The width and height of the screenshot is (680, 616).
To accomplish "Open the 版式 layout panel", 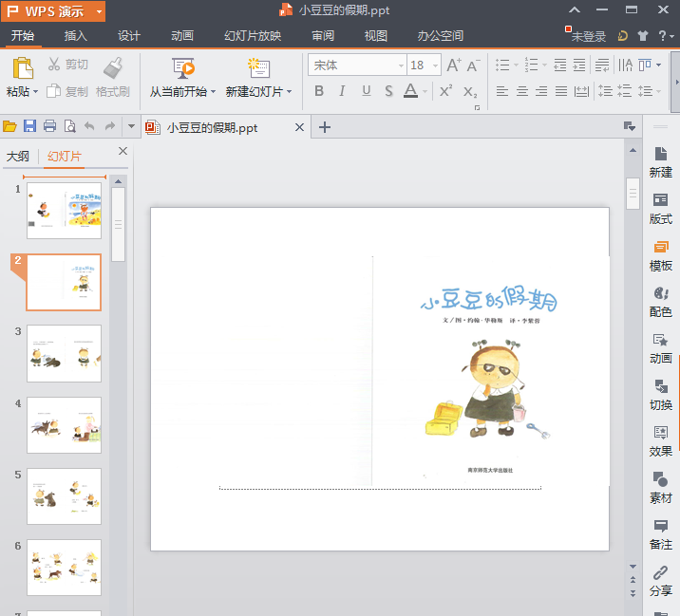I will pos(660,209).
